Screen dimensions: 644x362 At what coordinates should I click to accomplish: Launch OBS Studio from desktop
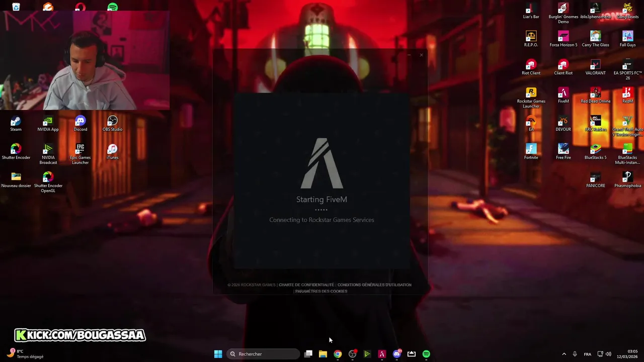tap(112, 123)
